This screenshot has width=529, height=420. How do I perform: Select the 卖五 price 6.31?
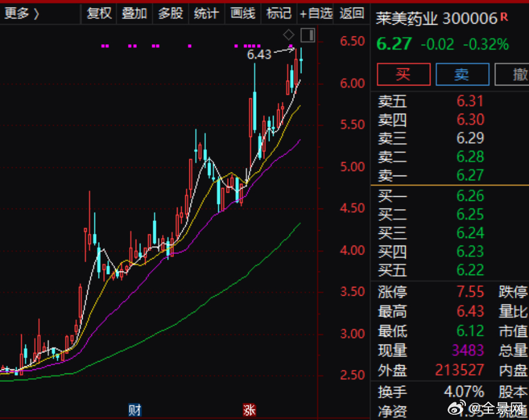pyautogui.click(x=470, y=101)
